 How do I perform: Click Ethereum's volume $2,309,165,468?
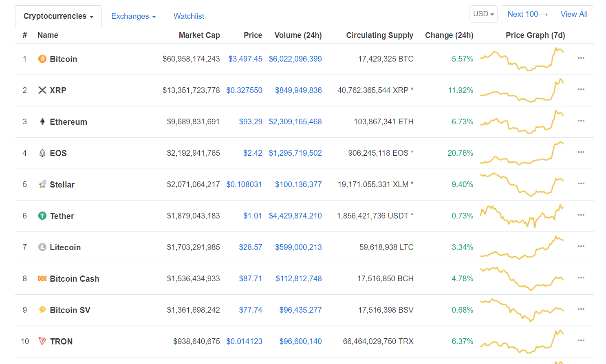(295, 121)
